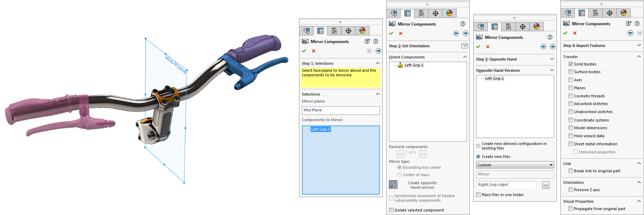
Task: Click help icon in Step 3 Opposite Hand panel
Action: pos(550,37)
